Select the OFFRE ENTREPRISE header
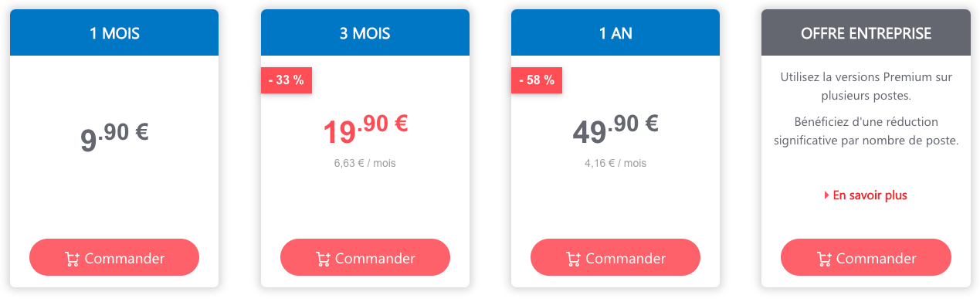980x302 pixels. coord(866,32)
